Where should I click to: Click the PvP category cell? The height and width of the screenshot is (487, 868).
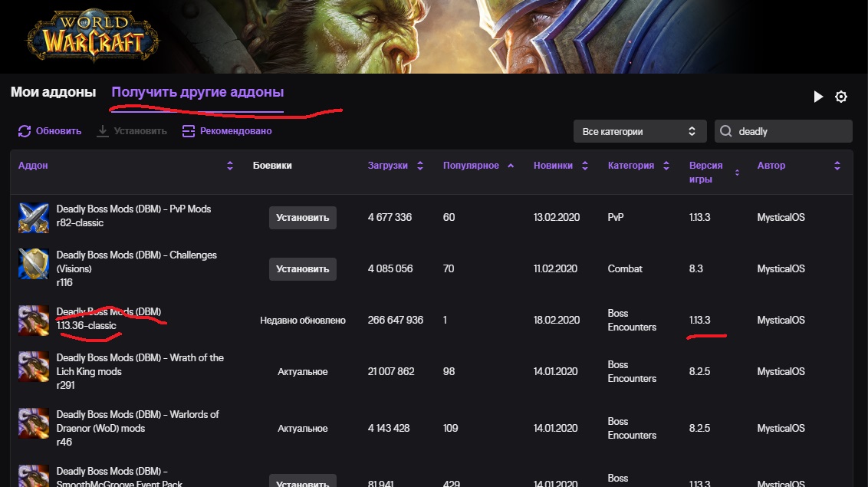pos(616,218)
